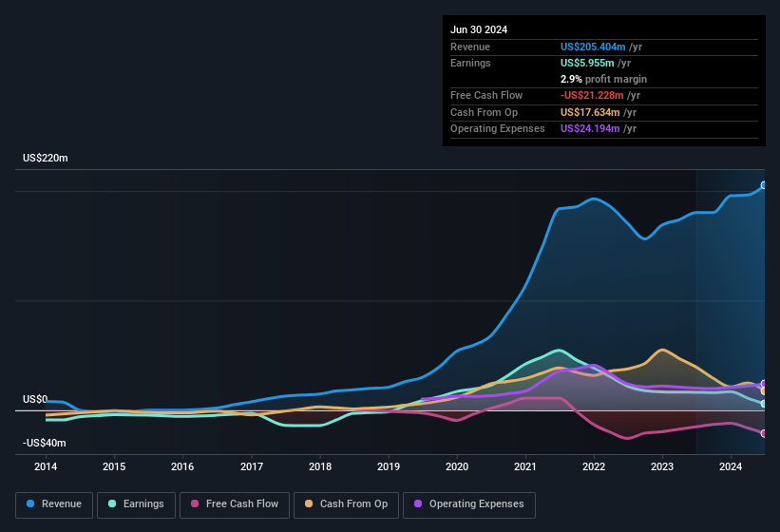Click the US$0 axis label

35,399
